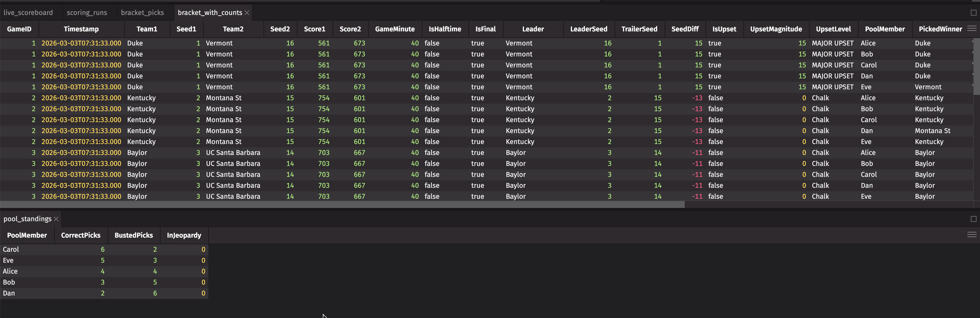Close the bracket_with_counts tab
980x318 pixels.
(247, 13)
